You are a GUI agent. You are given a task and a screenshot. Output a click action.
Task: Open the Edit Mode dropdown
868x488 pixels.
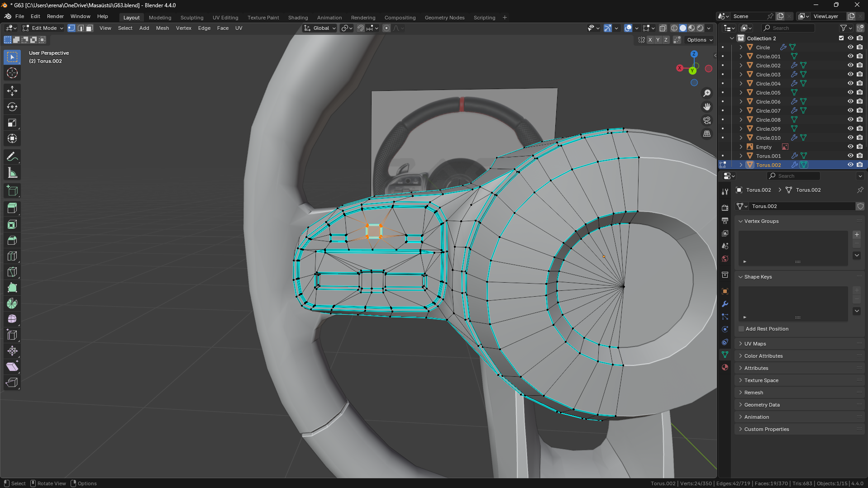43,28
